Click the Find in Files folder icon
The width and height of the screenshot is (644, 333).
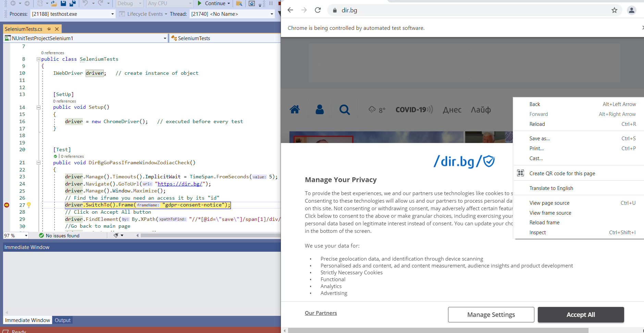239,3
